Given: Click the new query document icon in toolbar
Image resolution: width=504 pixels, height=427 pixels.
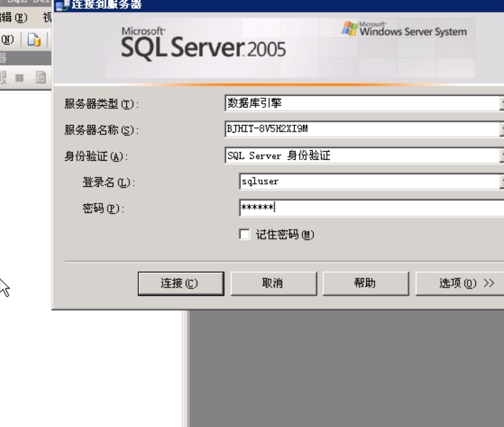Looking at the screenshot, I should (35, 40).
